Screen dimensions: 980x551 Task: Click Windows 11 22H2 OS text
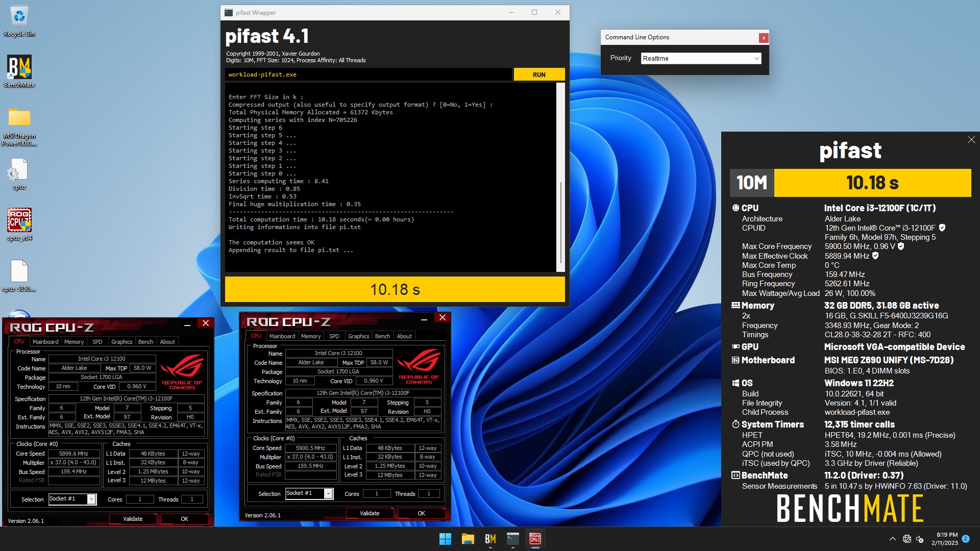pyautogui.click(x=859, y=383)
